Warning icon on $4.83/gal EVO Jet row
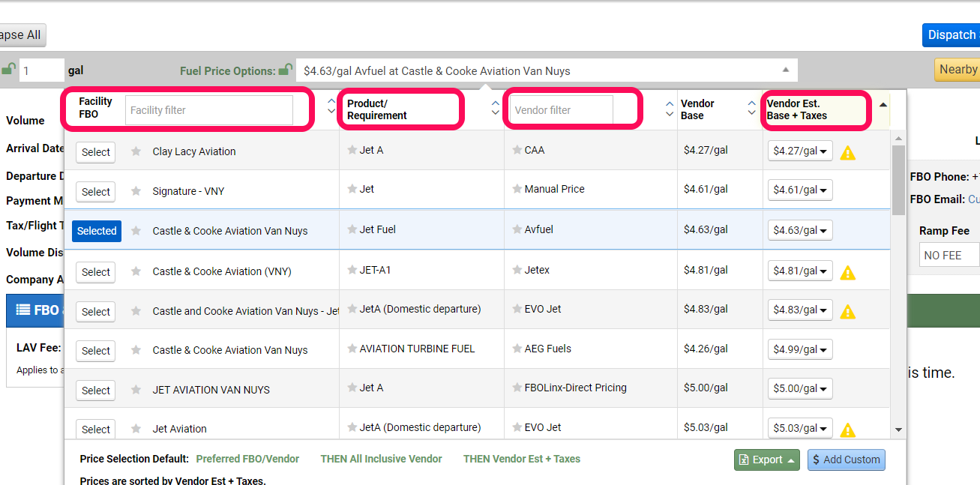 coord(847,311)
